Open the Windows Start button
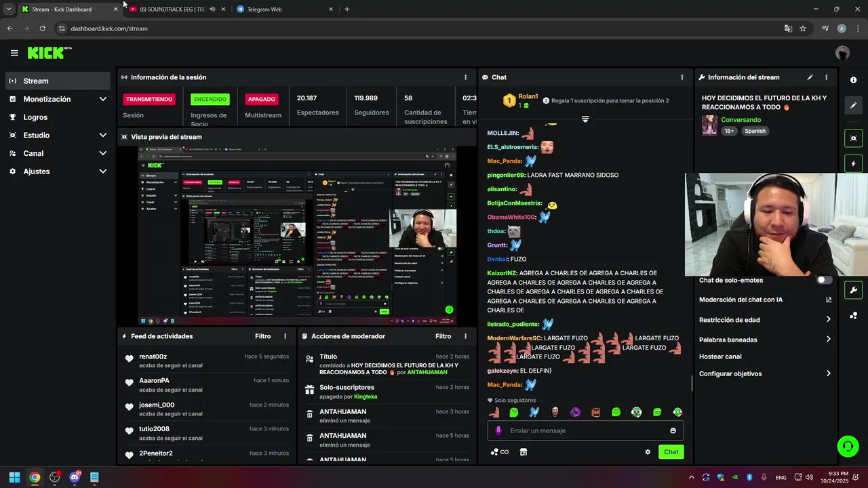This screenshot has height=488, width=868. click(x=14, y=477)
